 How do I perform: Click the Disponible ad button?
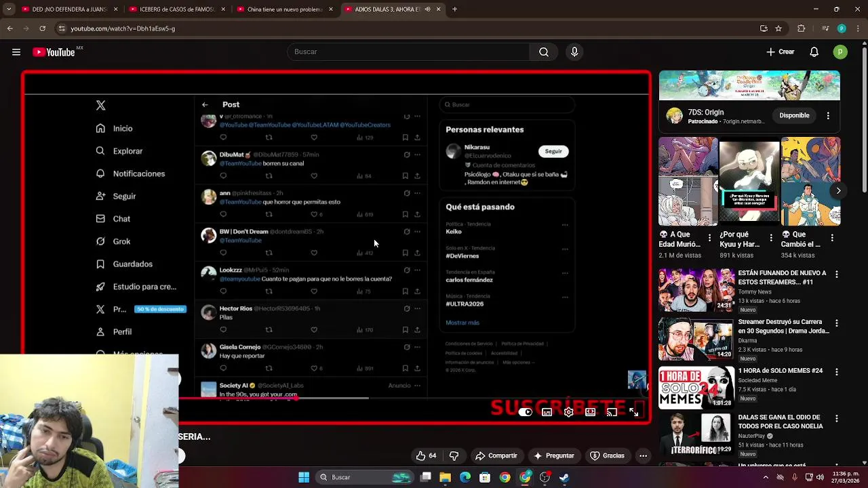click(x=794, y=116)
